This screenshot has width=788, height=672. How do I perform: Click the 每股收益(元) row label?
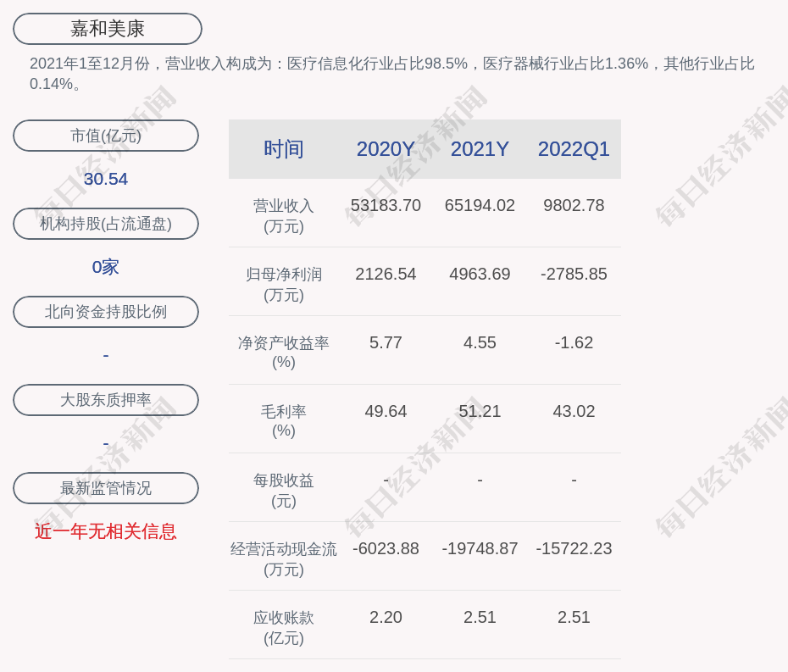point(284,491)
